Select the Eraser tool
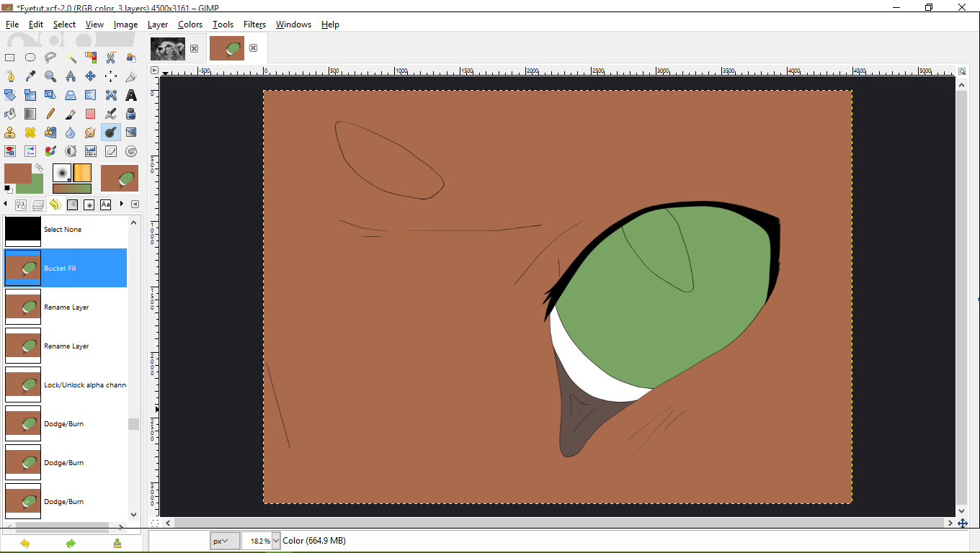980x553 pixels. point(91,114)
